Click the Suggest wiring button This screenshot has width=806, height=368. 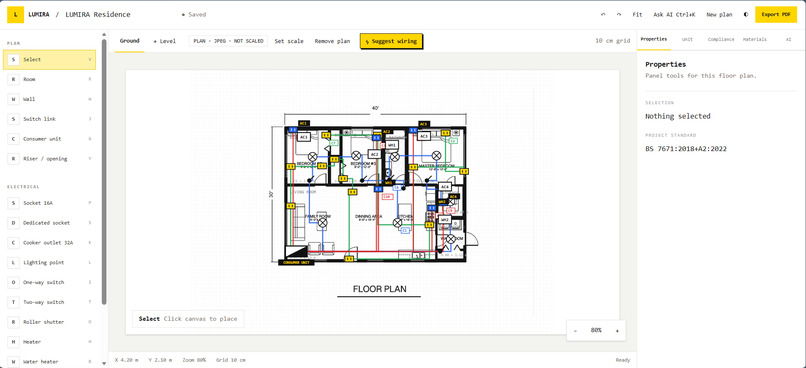(391, 41)
